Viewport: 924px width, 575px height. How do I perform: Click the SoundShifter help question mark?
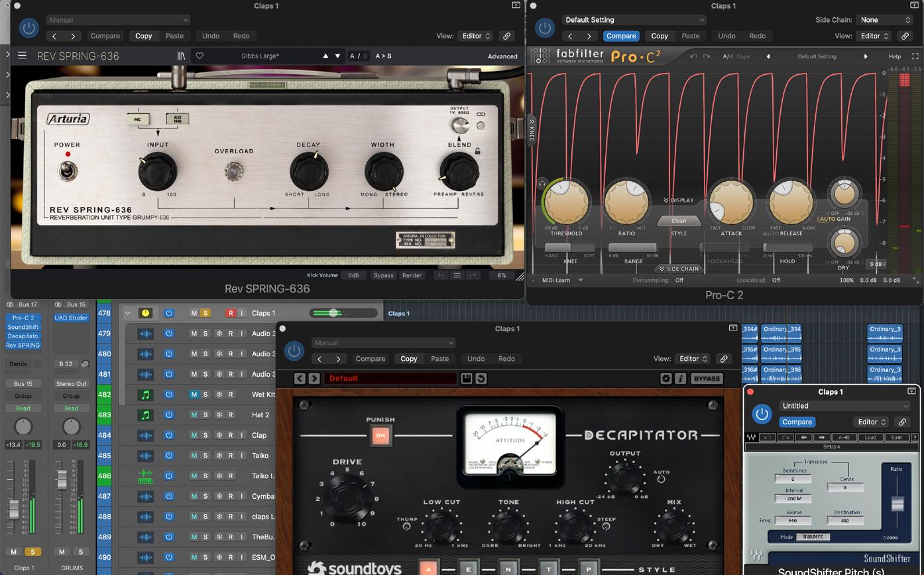(915, 437)
